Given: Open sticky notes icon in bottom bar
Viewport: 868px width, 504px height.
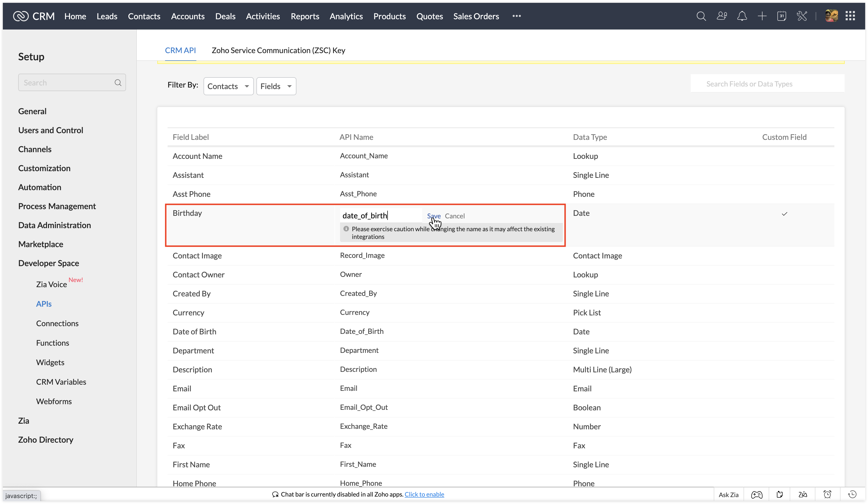Looking at the screenshot, I should coord(780,495).
